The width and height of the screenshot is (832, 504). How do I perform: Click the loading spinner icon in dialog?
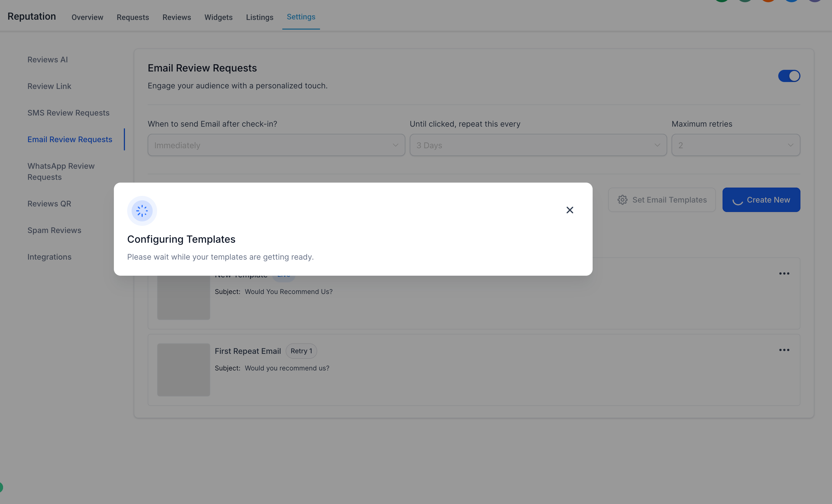click(142, 211)
